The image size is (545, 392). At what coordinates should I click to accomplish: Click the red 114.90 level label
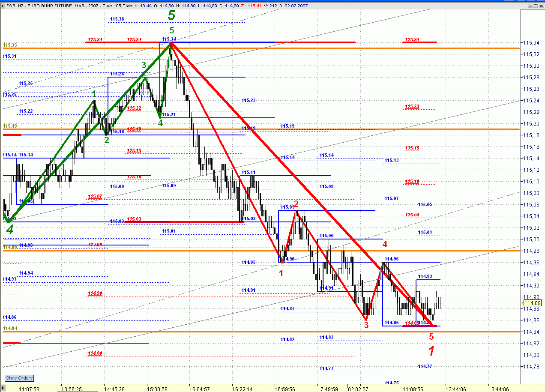[95, 293]
